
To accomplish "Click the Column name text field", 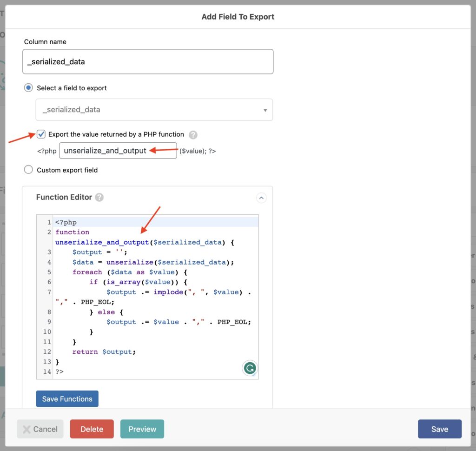I will tap(148, 61).
